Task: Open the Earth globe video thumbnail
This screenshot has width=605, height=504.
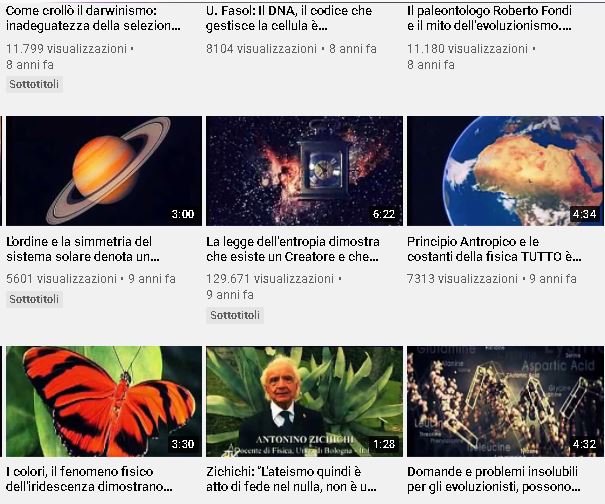Action: tap(505, 171)
